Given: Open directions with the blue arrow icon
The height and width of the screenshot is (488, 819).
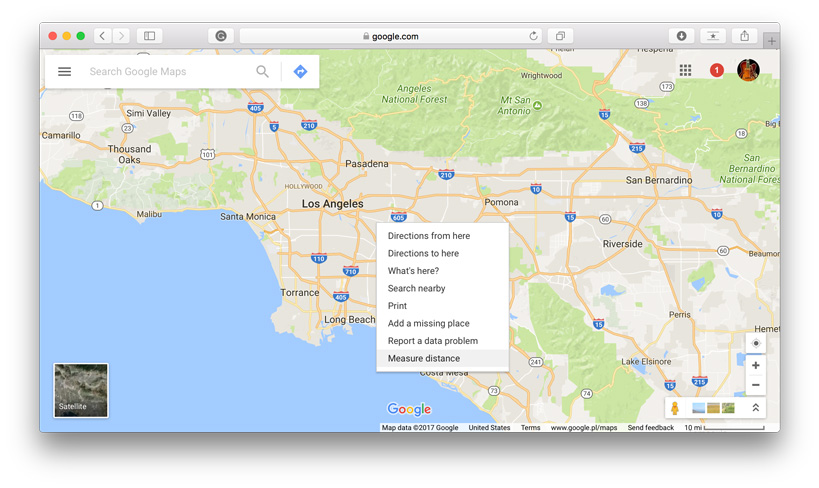Looking at the screenshot, I should pyautogui.click(x=300, y=72).
